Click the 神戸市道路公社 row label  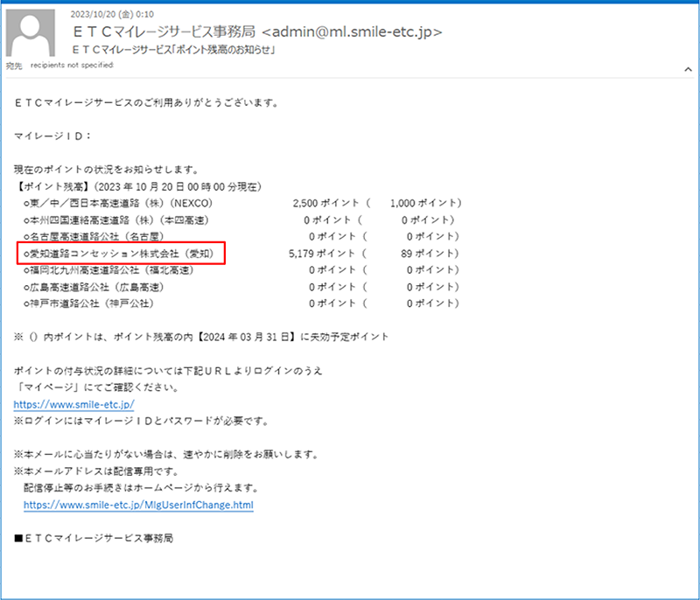[89, 303]
